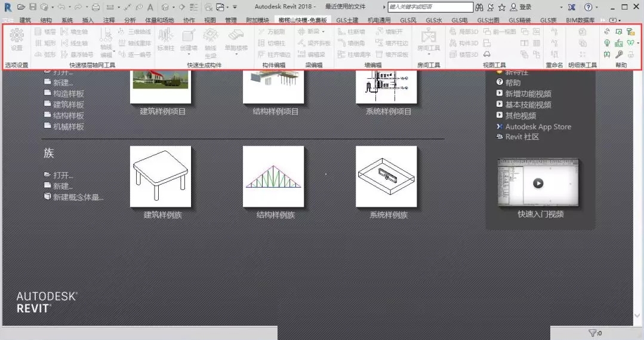Click the 轴线生梁 tool icon
Image resolution: width=644 pixels, height=340 pixels.
[x=210, y=43]
